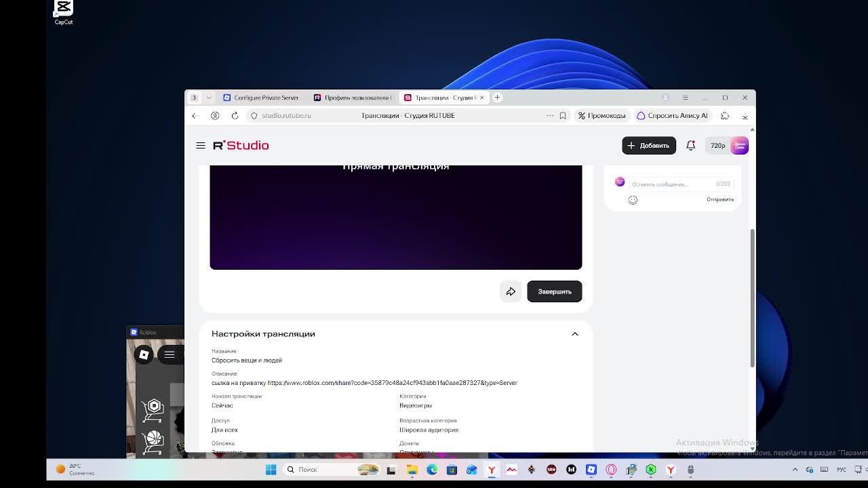Click the Спросить Алису AI button
The image size is (868, 488).
(672, 116)
